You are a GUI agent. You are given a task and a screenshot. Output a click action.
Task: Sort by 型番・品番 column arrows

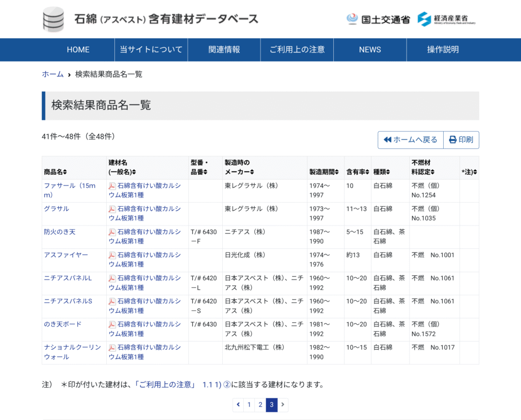point(206,172)
